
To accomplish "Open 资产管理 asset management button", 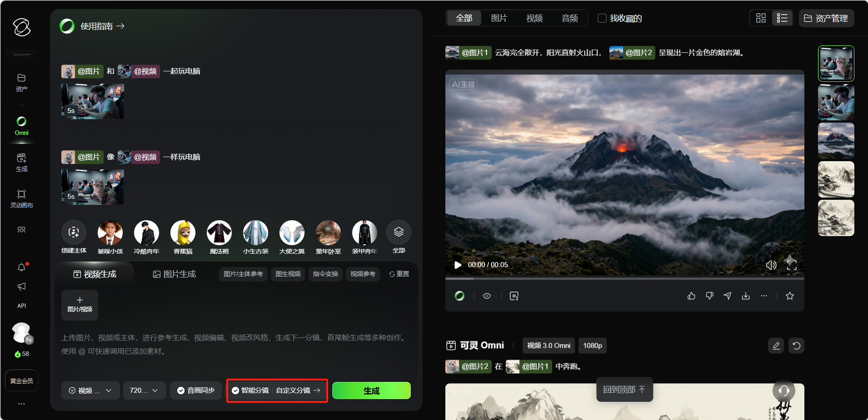I will click(826, 18).
